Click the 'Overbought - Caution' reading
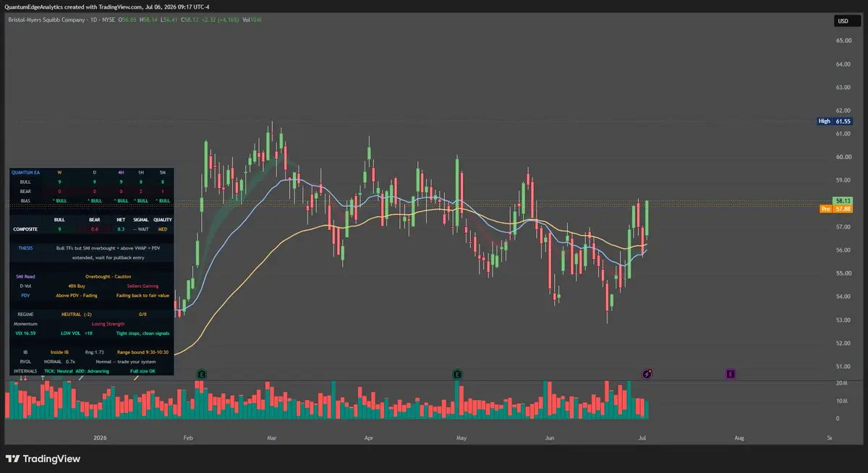The width and height of the screenshot is (868, 473). click(109, 276)
